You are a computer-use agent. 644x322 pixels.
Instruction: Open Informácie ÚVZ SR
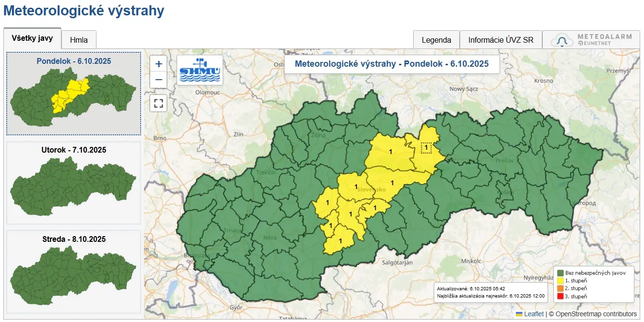coord(501,40)
